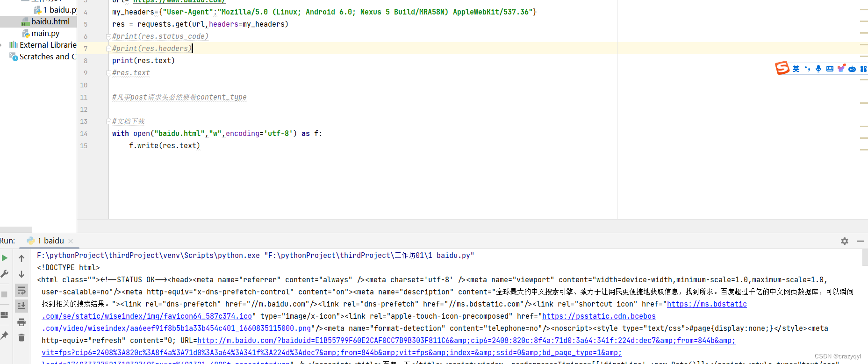The image size is (868, 364).
Task: Clear all console output with the trash icon
Action: click(x=22, y=337)
